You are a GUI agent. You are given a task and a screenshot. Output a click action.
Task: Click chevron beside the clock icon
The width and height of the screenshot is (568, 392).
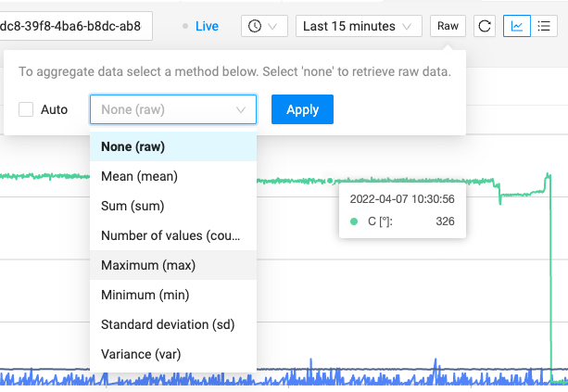(272, 27)
